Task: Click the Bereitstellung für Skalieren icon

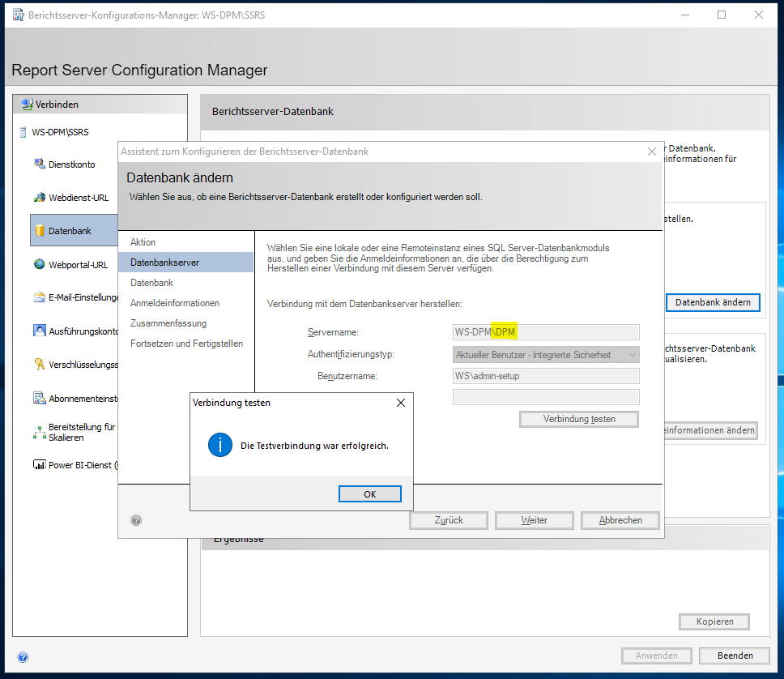Action: pyautogui.click(x=40, y=432)
